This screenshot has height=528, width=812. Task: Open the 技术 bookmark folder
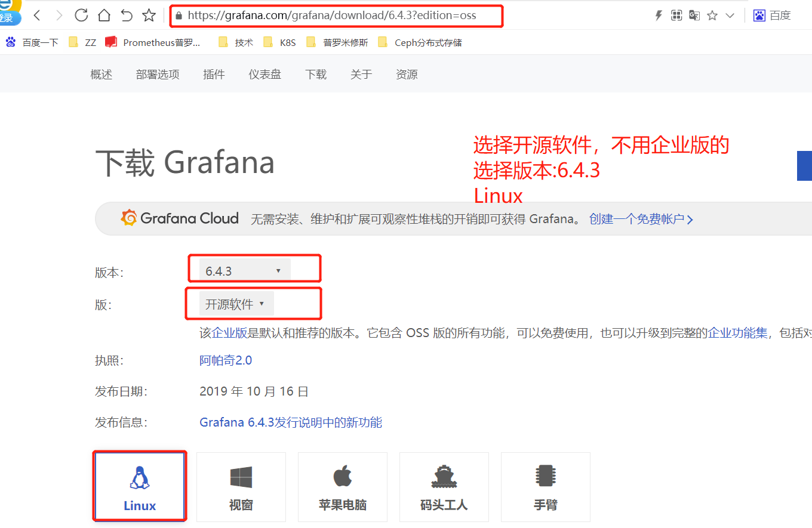point(236,42)
